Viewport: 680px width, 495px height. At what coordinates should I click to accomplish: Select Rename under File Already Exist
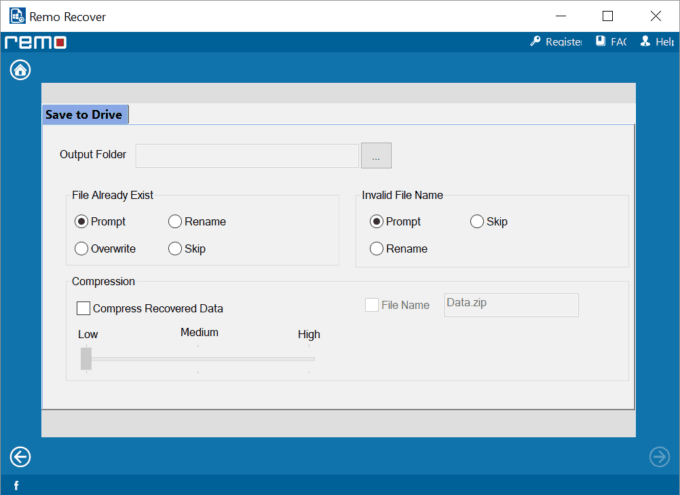point(197,222)
